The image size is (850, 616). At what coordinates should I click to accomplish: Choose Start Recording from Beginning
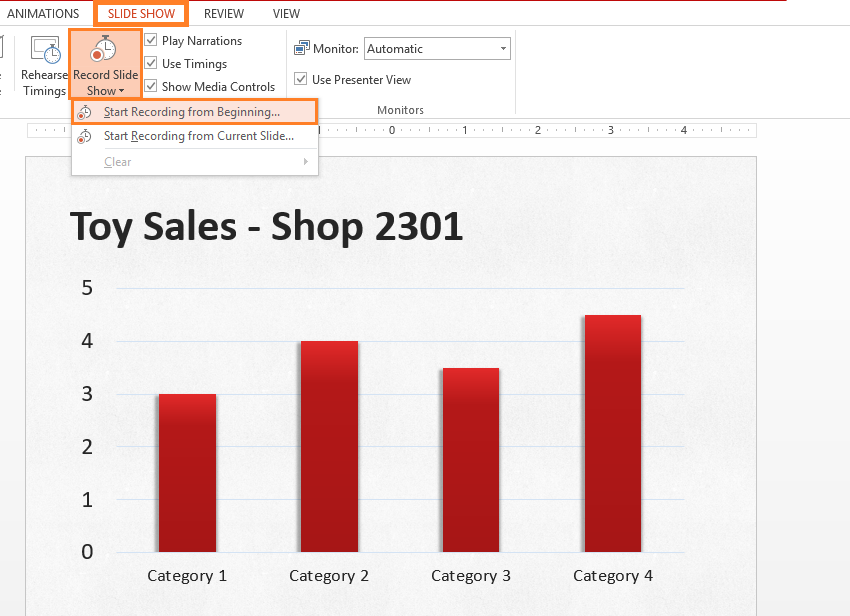195,112
